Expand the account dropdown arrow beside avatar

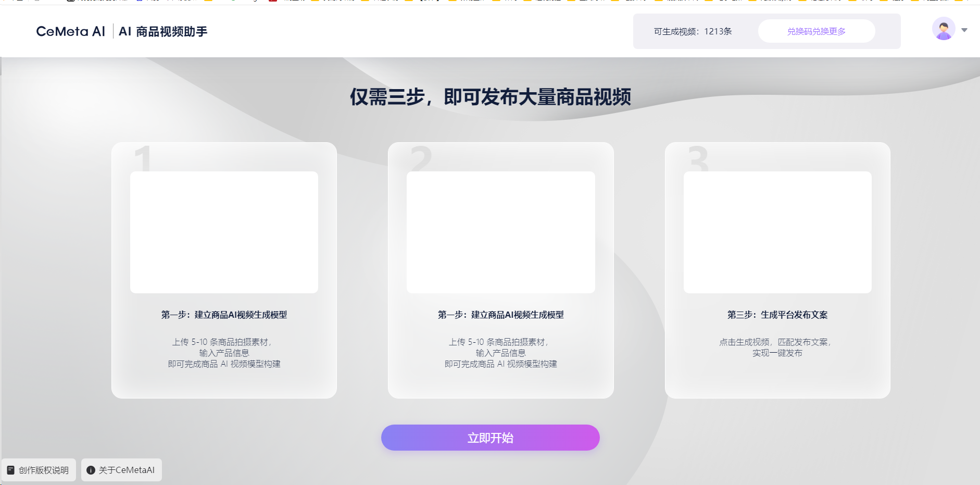pos(964,30)
